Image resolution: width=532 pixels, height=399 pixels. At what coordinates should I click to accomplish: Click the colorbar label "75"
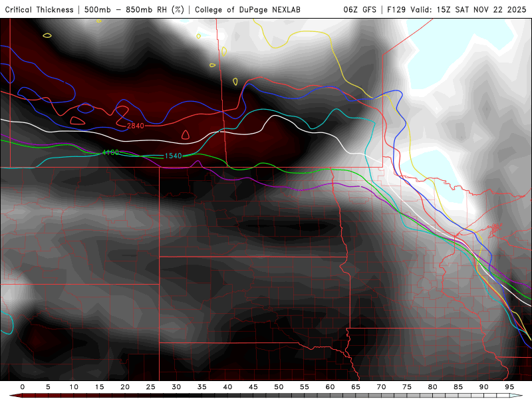pyautogui.click(x=407, y=387)
